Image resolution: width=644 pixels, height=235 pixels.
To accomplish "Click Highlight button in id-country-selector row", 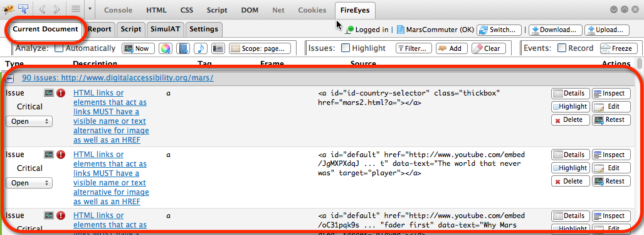I will [x=571, y=107].
